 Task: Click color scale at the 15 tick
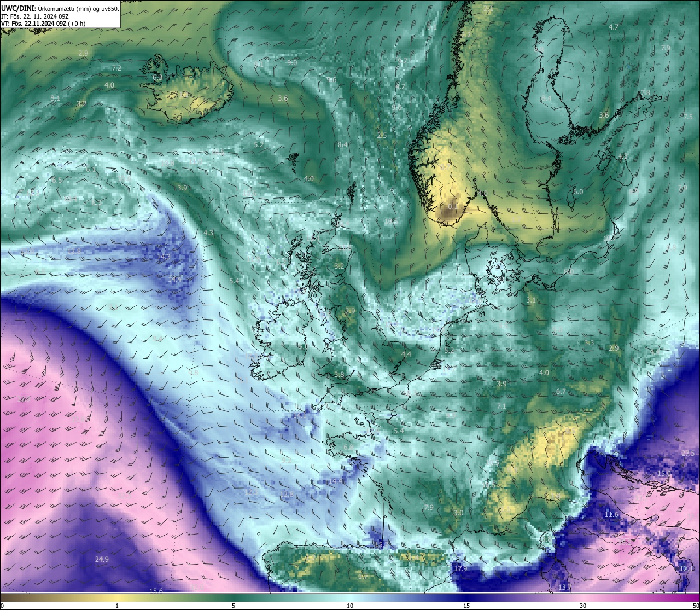[x=466, y=605]
